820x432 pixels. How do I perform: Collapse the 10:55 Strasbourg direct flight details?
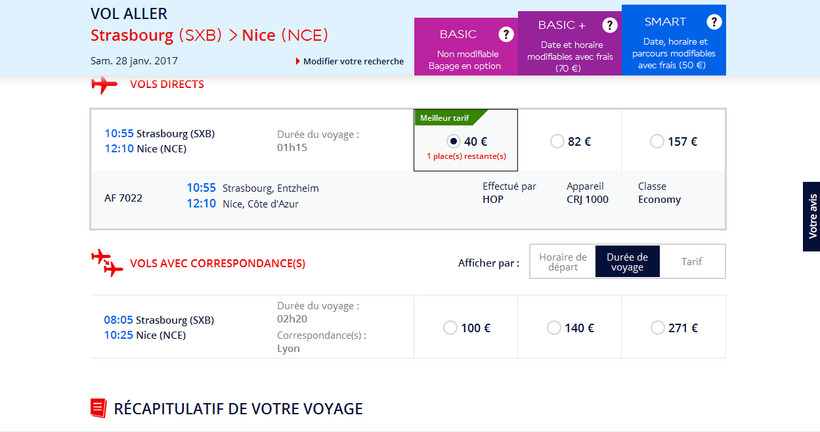[x=160, y=141]
